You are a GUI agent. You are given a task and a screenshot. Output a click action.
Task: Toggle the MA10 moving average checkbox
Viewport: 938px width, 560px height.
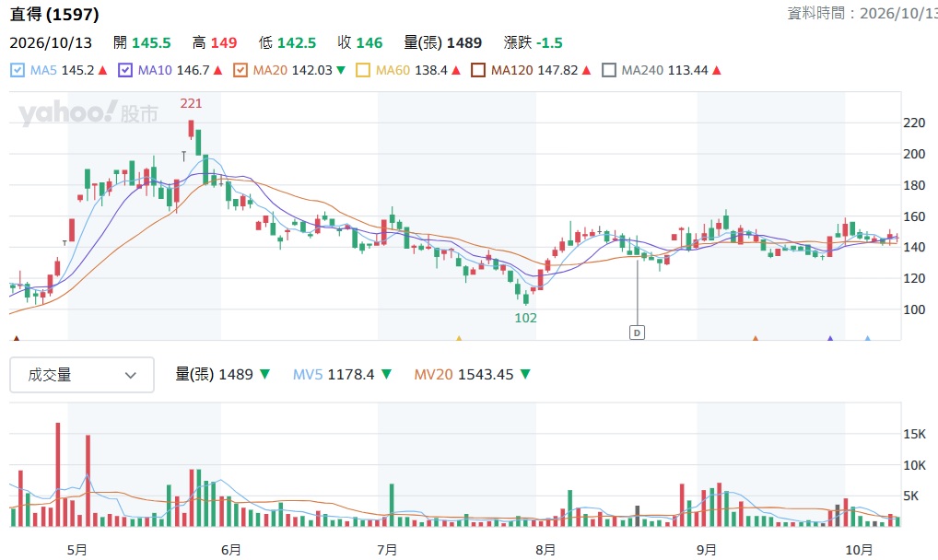tap(125, 71)
